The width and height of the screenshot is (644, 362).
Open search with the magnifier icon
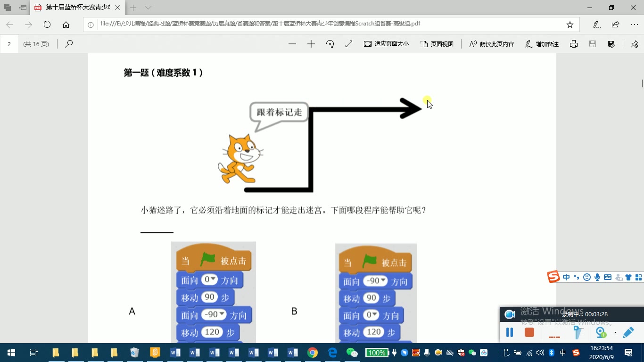(x=69, y=44)
